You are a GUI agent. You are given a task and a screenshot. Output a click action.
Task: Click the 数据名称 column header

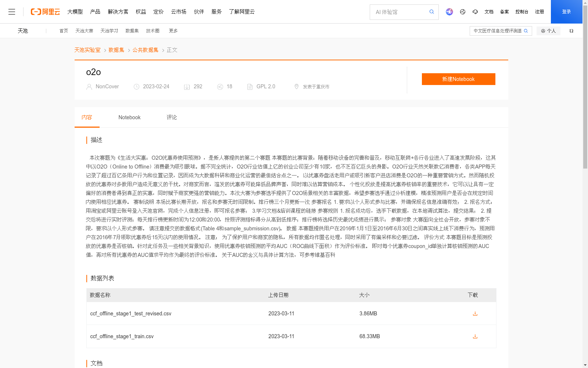[100, 295]
